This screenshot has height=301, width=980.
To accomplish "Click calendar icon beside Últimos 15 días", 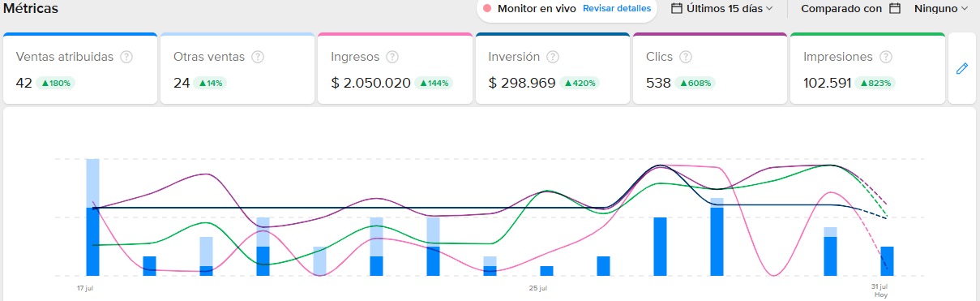I will [677, 8].
